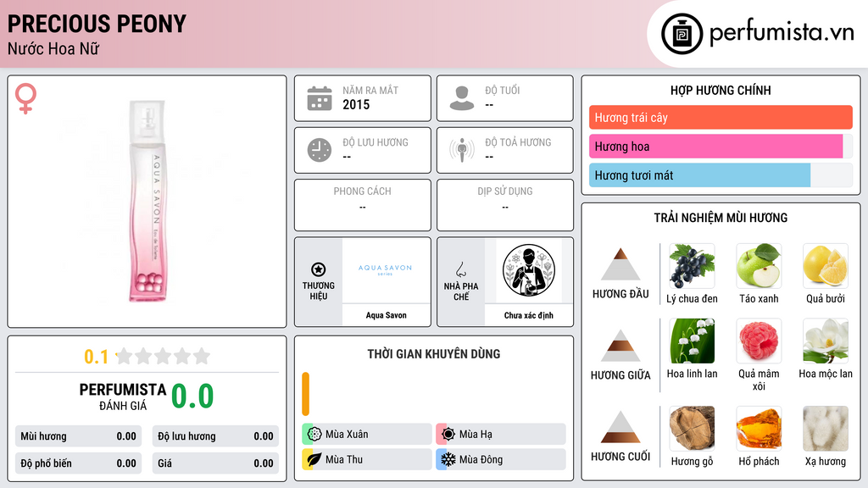Click the leaf icon for Mùa Thu

coord(314,459)
